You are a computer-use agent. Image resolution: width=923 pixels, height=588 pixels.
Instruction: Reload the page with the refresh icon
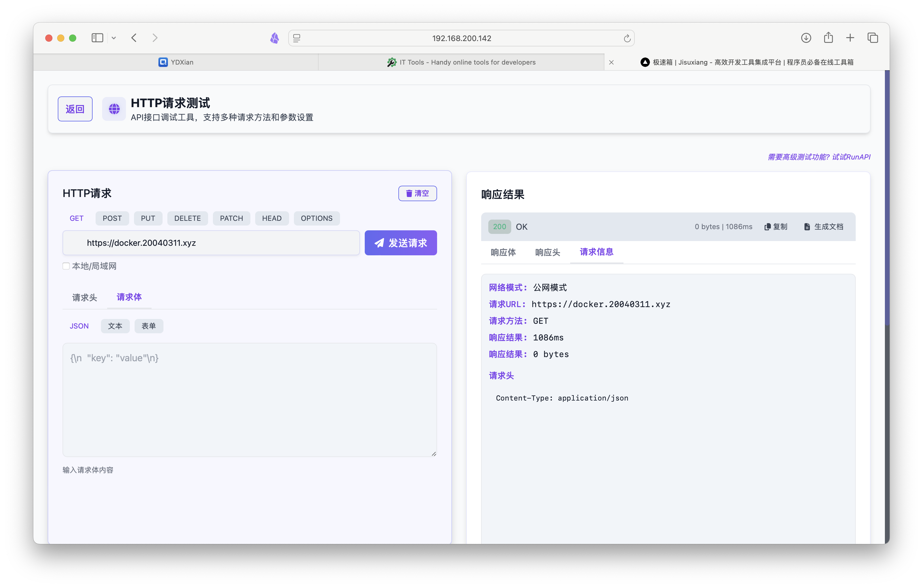[x=627, y=38]
